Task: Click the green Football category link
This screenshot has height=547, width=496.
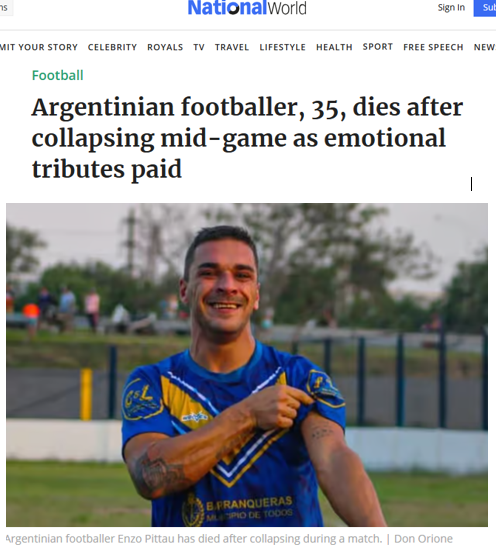Action: (58, 75)
